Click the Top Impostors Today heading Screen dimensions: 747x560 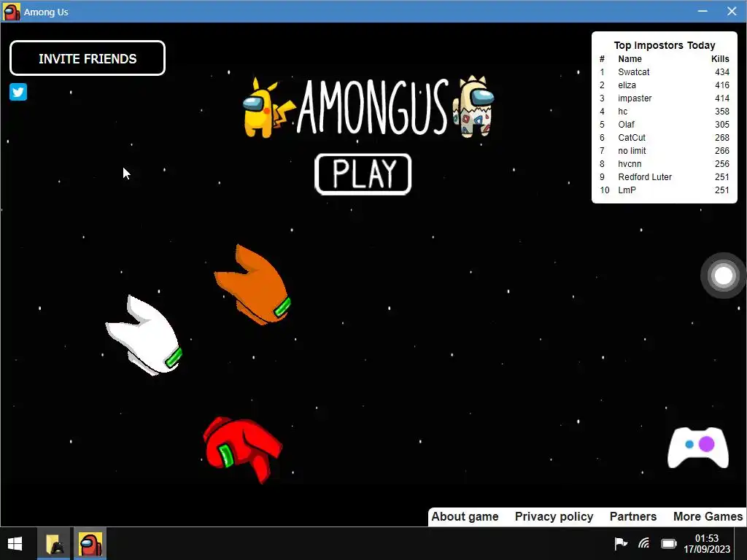coord(665,45)
